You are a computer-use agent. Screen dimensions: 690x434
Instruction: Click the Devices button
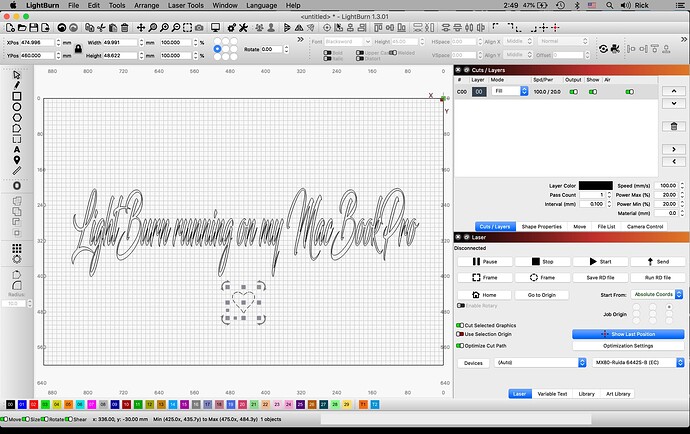click(x=473, y=363)
